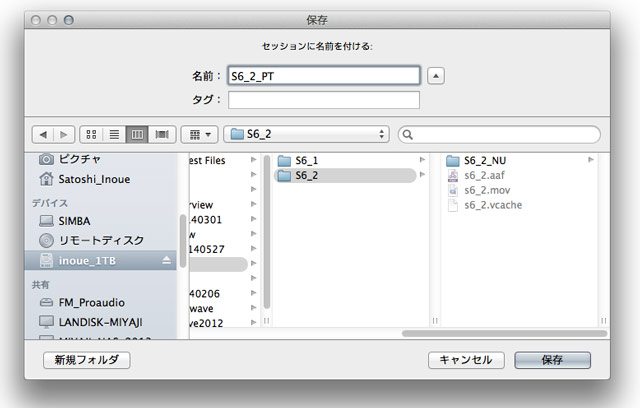640x408 pixels.
Task: Collapse the dialog with the triangle button
Action: (x=436, y=76)
